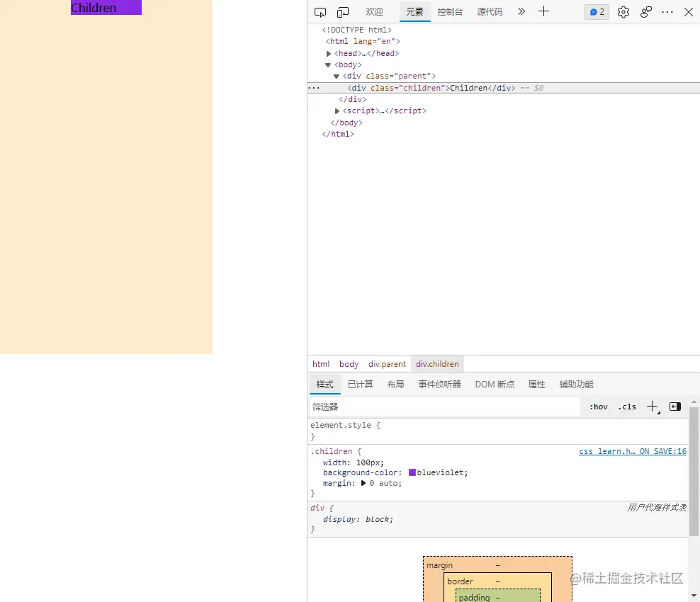This screenshot has width=700, height=602.
Task: Add a new tool tab with plus icon
Action: pyautogui.click(x=543, y=11)
